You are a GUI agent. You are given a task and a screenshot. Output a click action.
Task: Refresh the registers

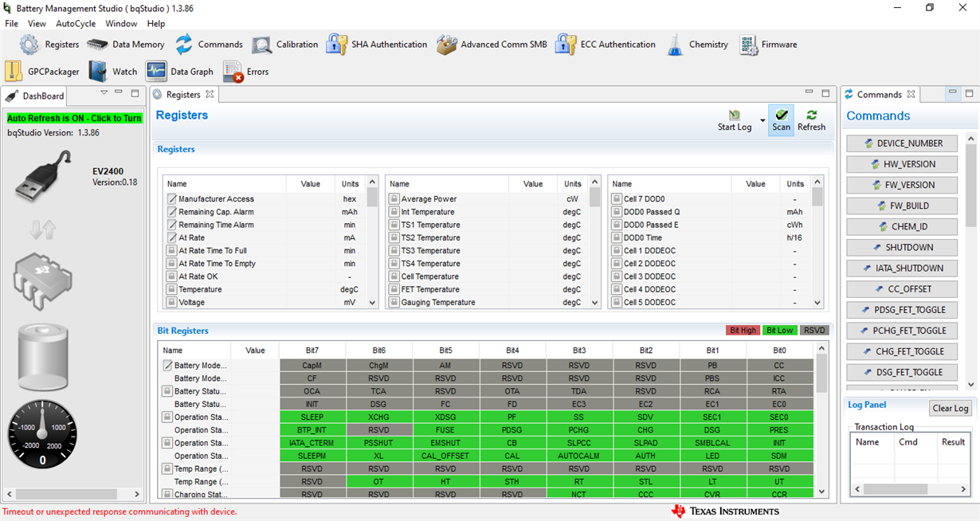(811, 120)
